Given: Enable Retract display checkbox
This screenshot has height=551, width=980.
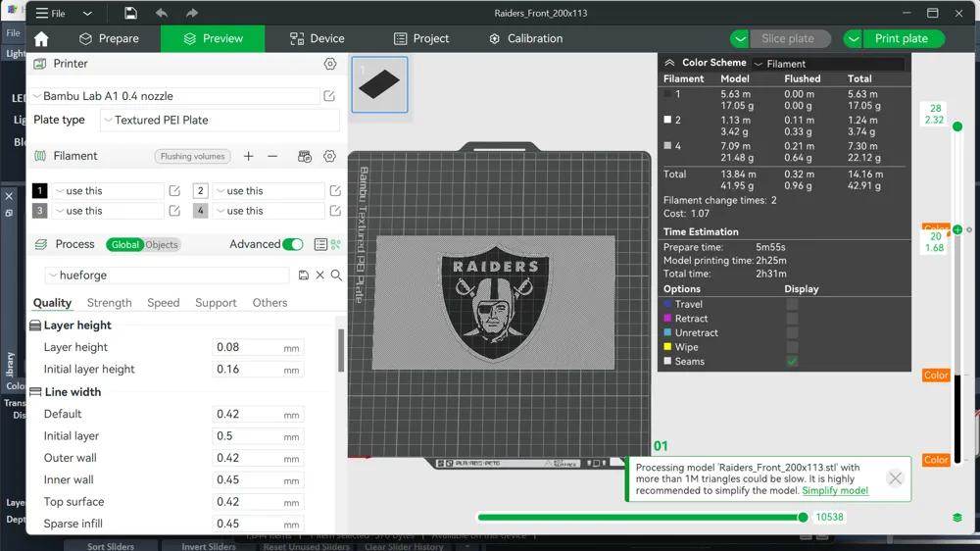Looking at the screenshot, I should (792, 319).
